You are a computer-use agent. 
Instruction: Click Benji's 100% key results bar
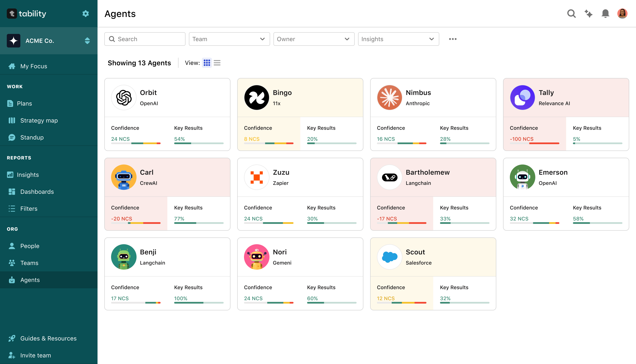point(199,303)
